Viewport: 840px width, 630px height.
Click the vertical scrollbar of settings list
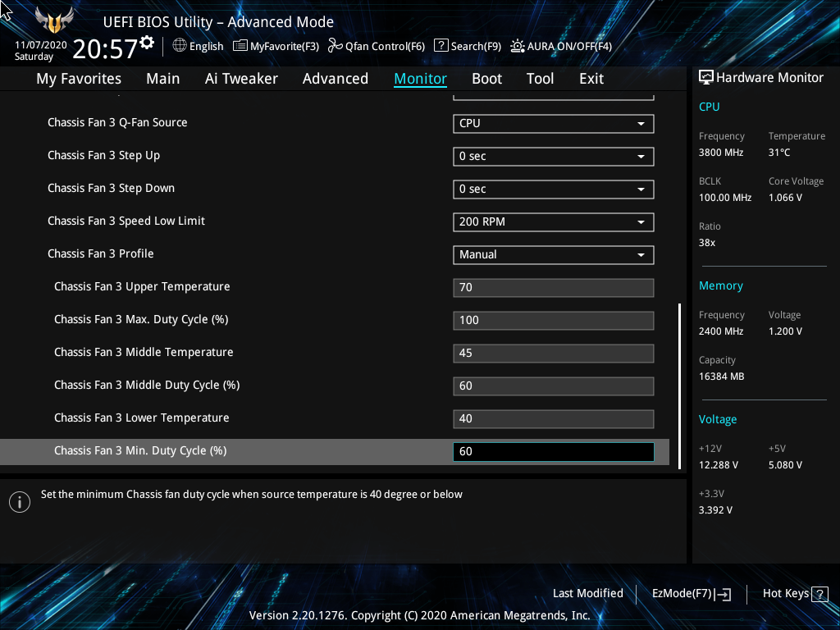pyautogui.click(x=680, y=386)
